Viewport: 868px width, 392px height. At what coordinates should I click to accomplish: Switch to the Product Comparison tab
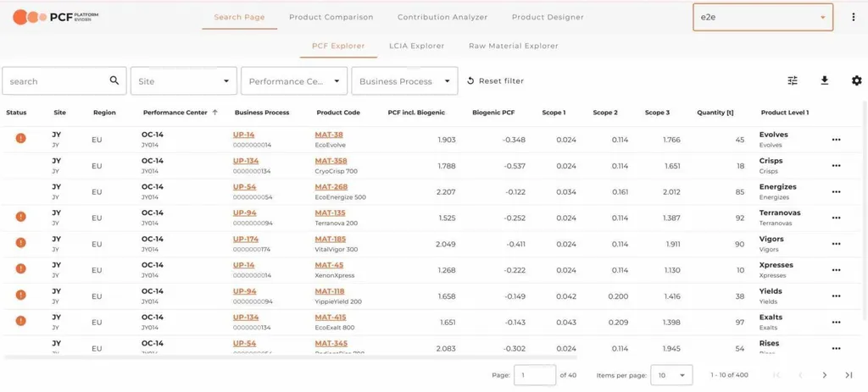click(x=331, y=17)
